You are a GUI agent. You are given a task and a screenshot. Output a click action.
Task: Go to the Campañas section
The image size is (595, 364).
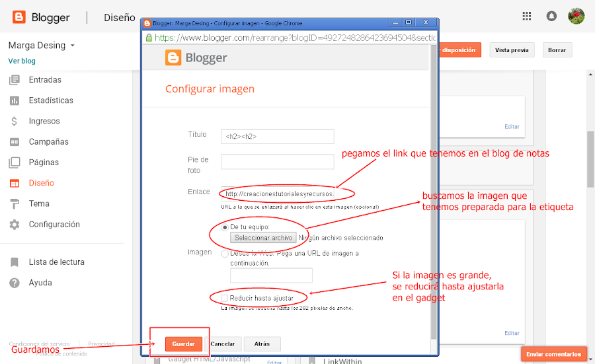pyautogui.click(x=49, y=142)
